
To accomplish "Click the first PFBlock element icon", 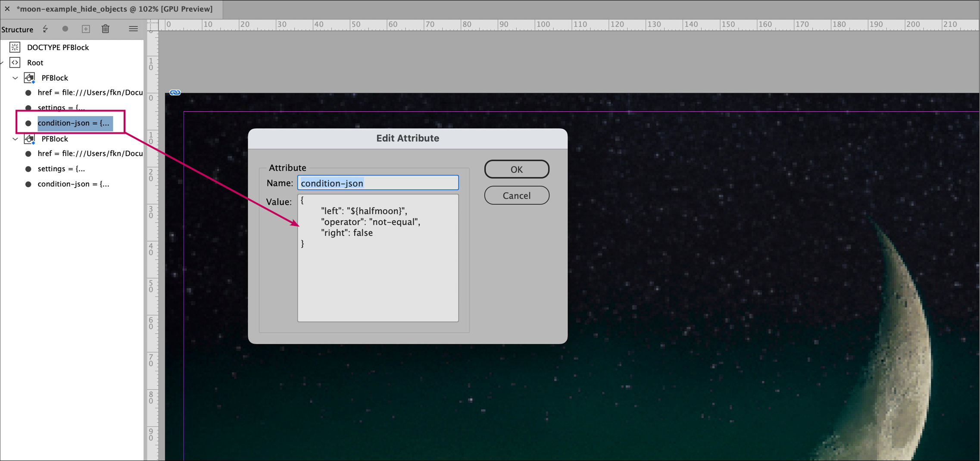I will click(x=29, y=78).
